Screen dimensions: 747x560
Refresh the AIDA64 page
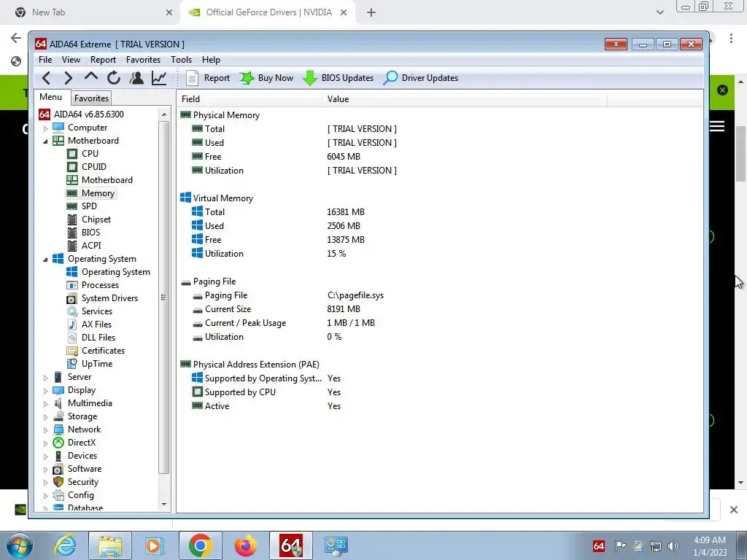pyautogui.click(x=113, y=77)
